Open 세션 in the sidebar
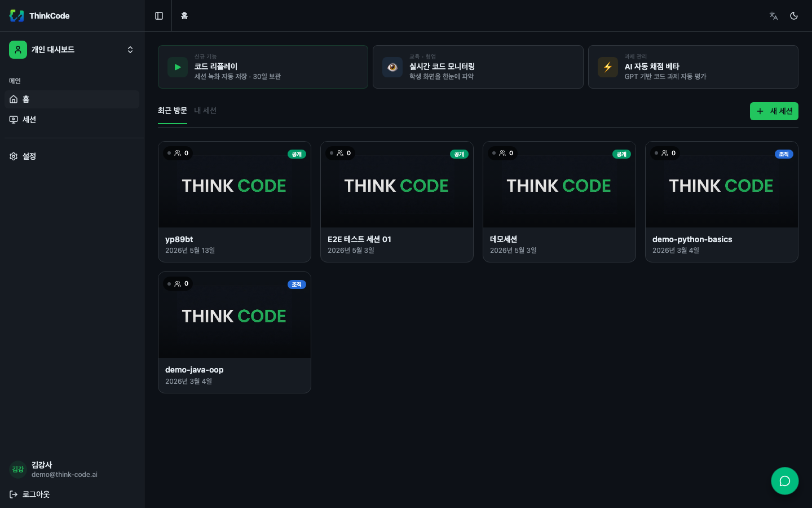Image resolution: width=812 pixels, height=508 pixels. coord(72,120)
